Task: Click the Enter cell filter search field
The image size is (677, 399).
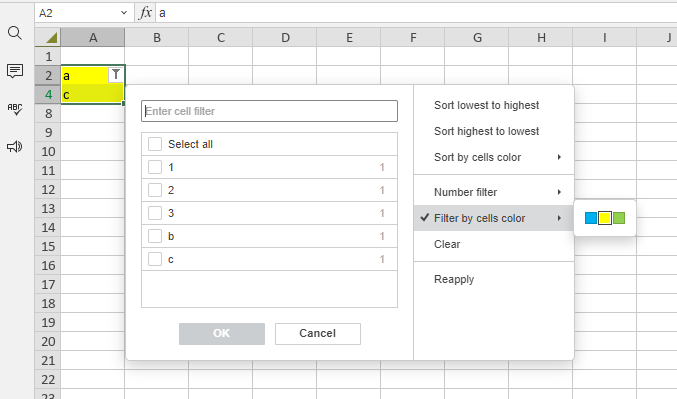Action: click(x=269, y=111)
